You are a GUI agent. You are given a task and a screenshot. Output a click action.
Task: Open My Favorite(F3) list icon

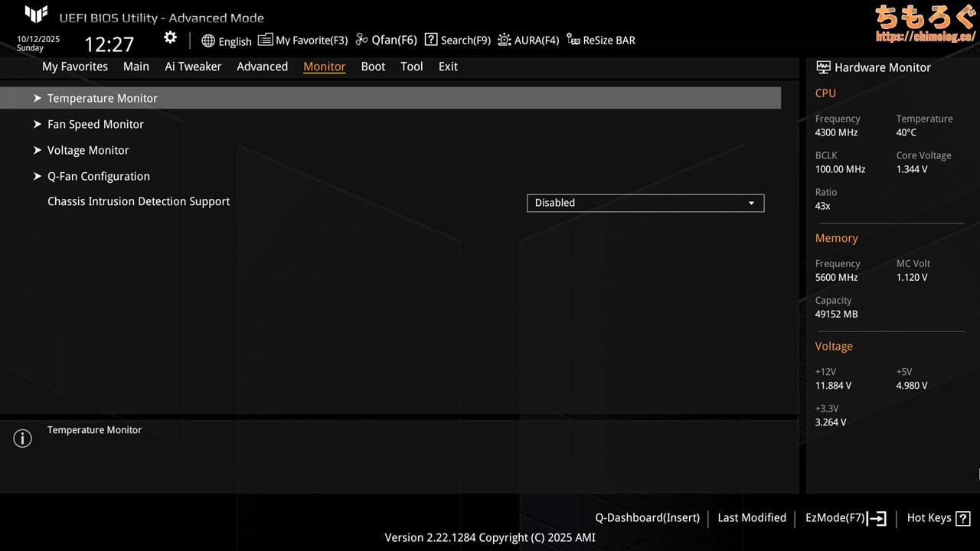(265, 40)
